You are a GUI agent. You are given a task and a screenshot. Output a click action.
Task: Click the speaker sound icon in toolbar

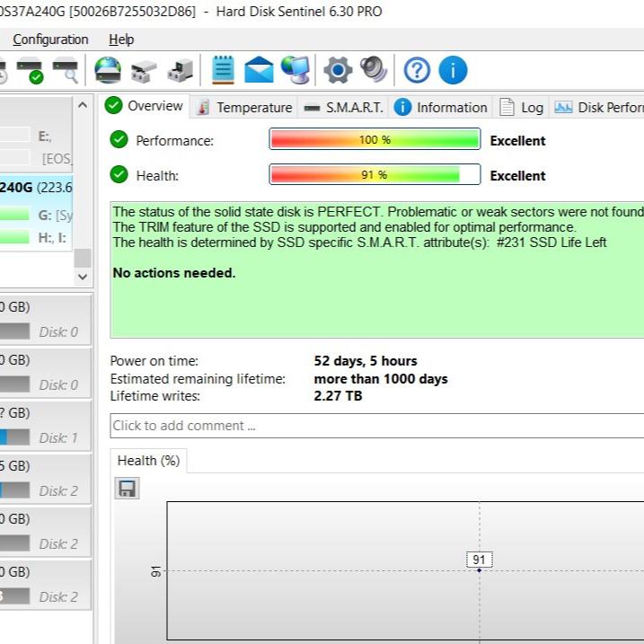pos(373,70)
